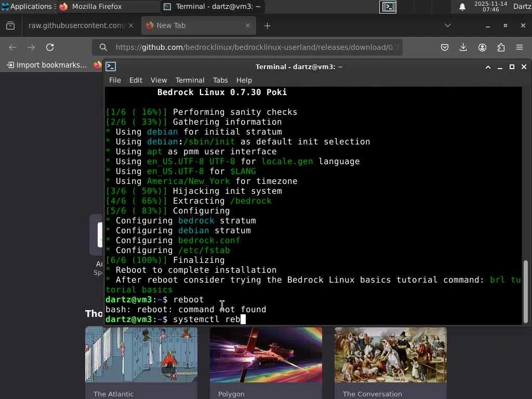This screenshot has height=399, width=532.
Task: Open the terminal Edit menu
Action: pos(136,80)
